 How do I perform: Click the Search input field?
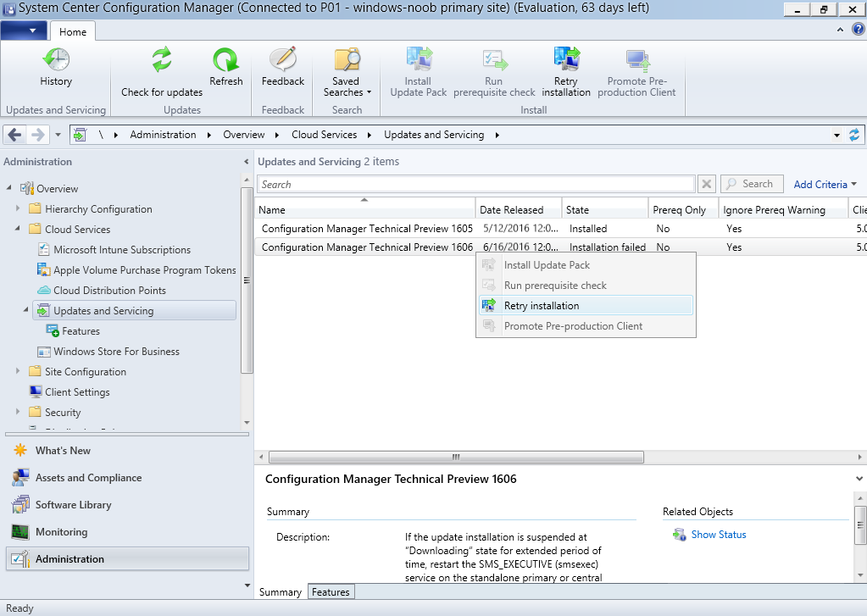(x=476, y=184)
